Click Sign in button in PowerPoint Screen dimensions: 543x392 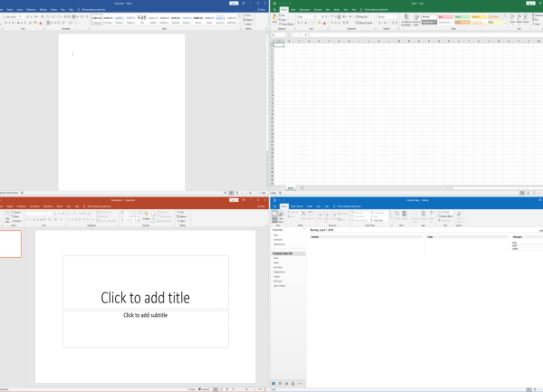tap(233, 200)
